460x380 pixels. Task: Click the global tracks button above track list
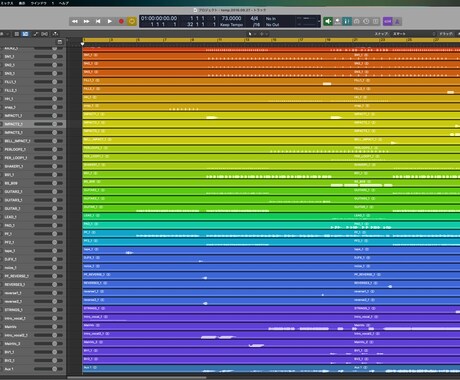coord(60,42)
